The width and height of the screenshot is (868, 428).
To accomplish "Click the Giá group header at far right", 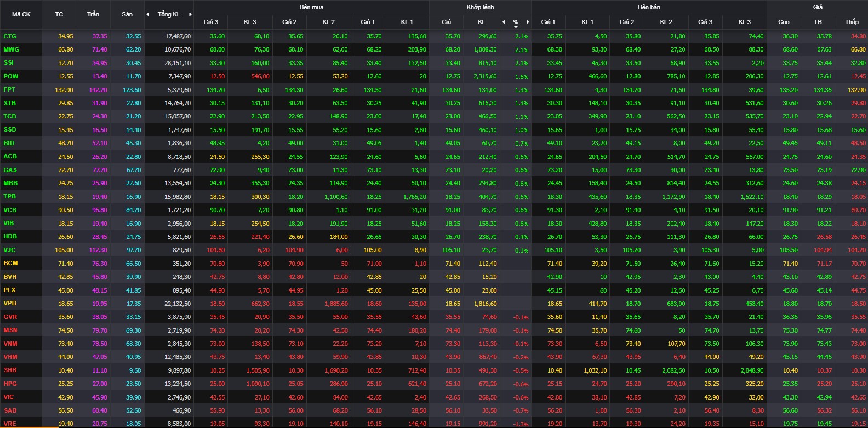I will point(818,7).
